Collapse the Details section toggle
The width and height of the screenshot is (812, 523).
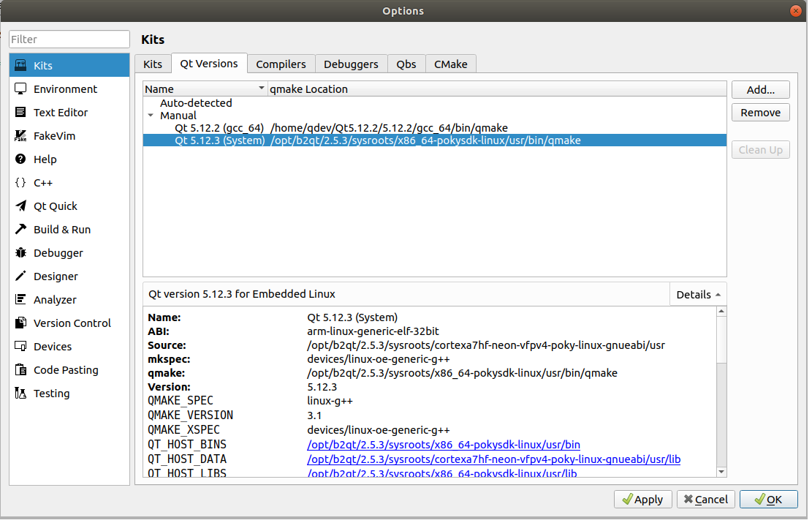pos(698,294)
